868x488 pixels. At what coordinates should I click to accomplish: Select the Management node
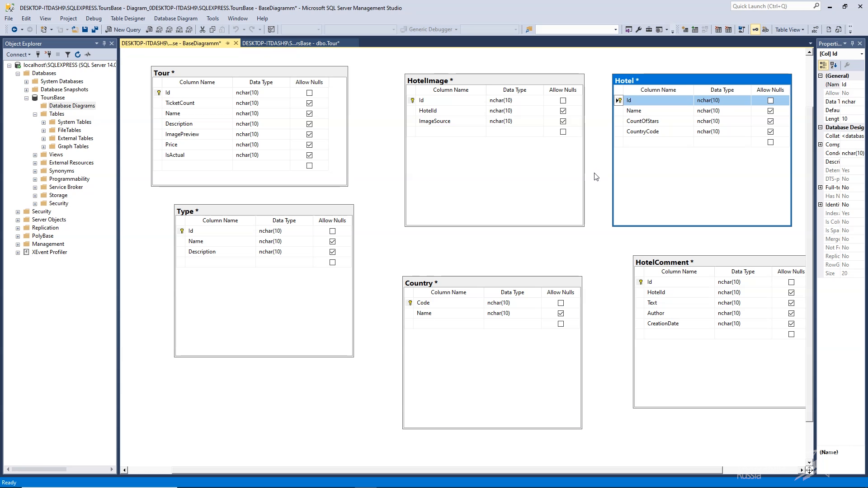[x=48, y=244]
